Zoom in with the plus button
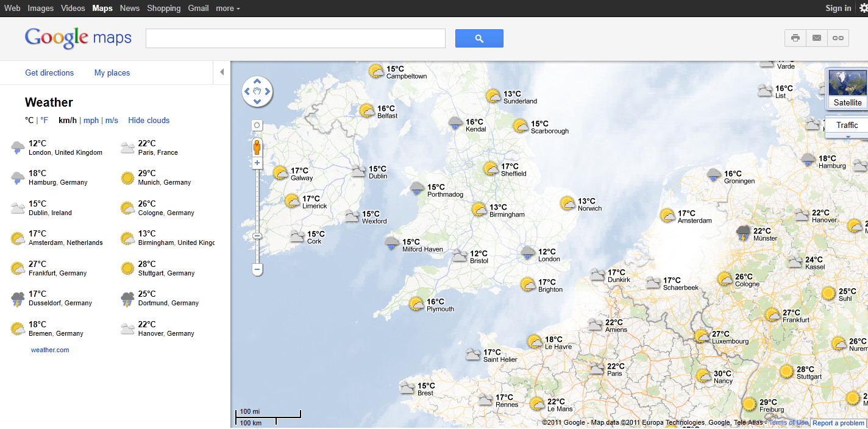Viewport: 868px width, 429px height. point(257,163)
